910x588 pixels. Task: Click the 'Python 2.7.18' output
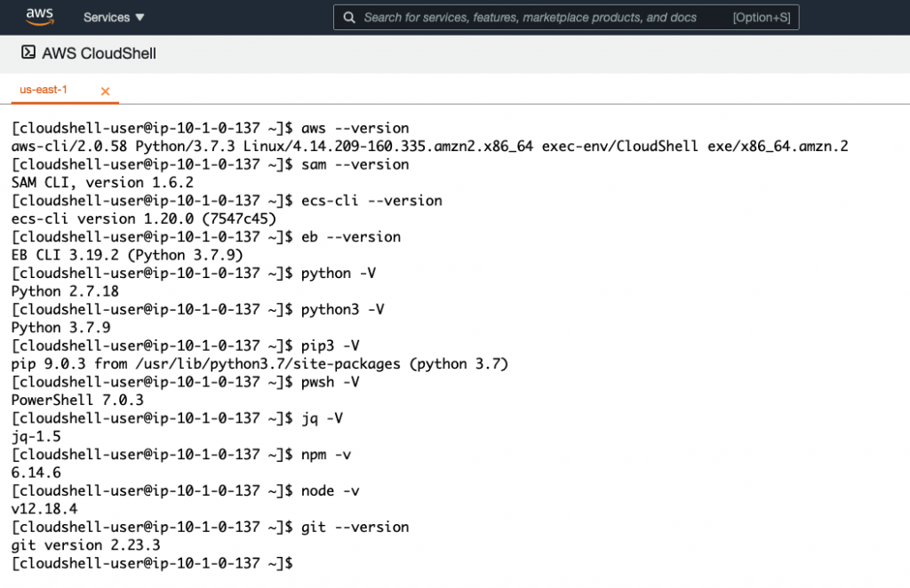pos(65,291)
